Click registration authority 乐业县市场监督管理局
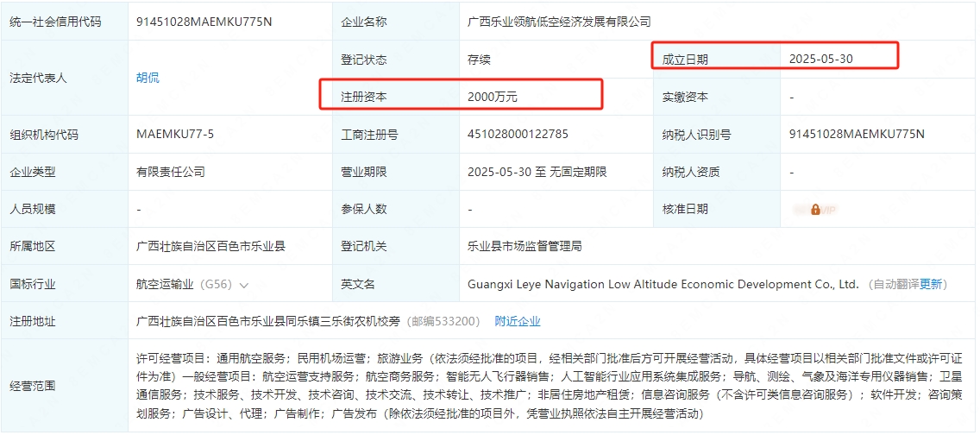The image size is (980, 435). (525, 246)
